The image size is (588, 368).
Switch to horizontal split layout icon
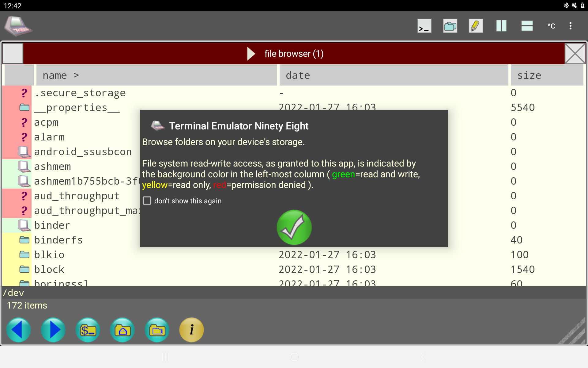[527, 26]
